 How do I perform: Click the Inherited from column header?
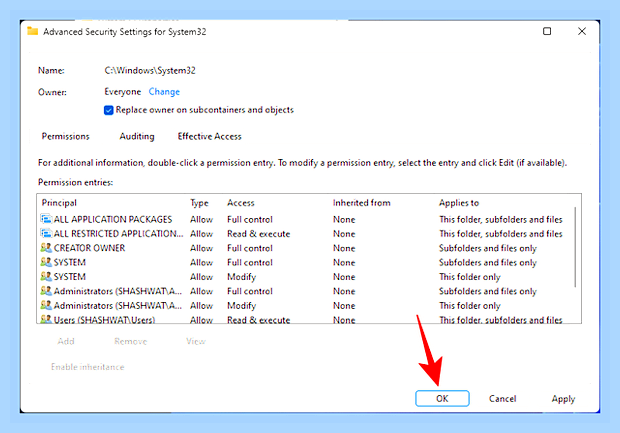(361, 203)
